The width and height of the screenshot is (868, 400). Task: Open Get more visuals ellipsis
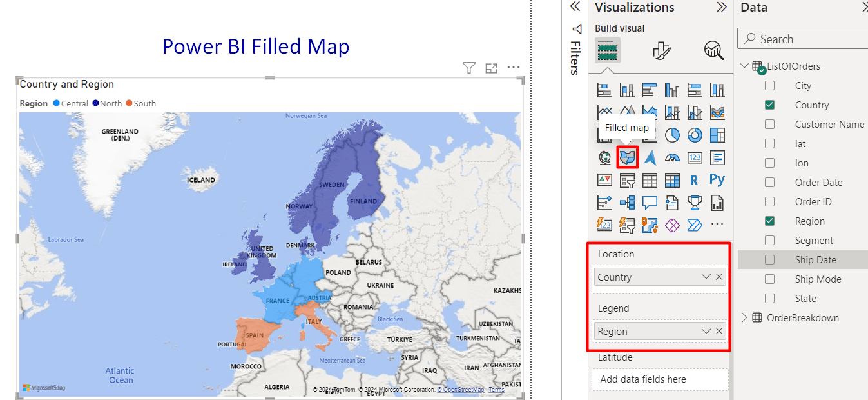pyautogui.click(x=717, y=225)
